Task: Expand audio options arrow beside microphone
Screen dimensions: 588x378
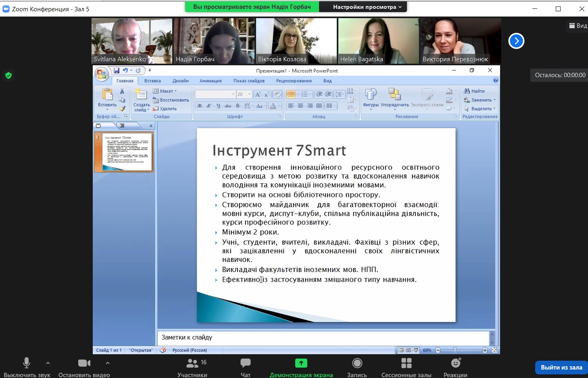Action: tap(48, 363)
